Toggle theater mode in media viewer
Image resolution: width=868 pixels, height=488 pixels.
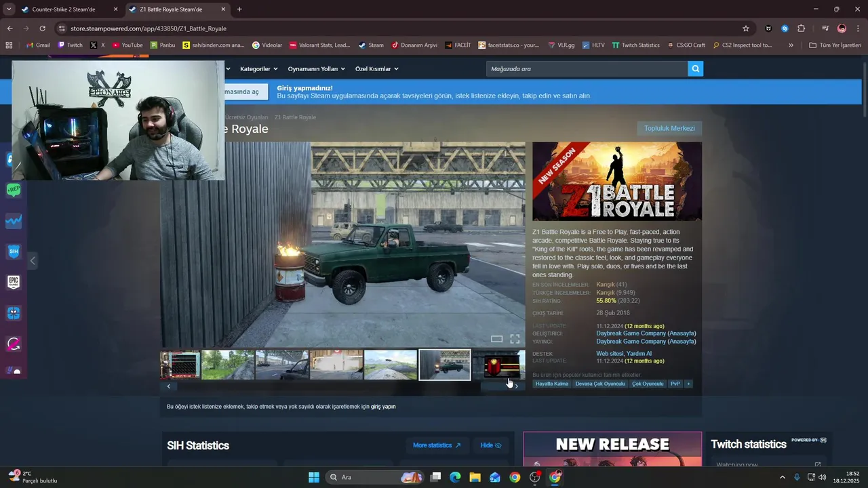[496, 339]
